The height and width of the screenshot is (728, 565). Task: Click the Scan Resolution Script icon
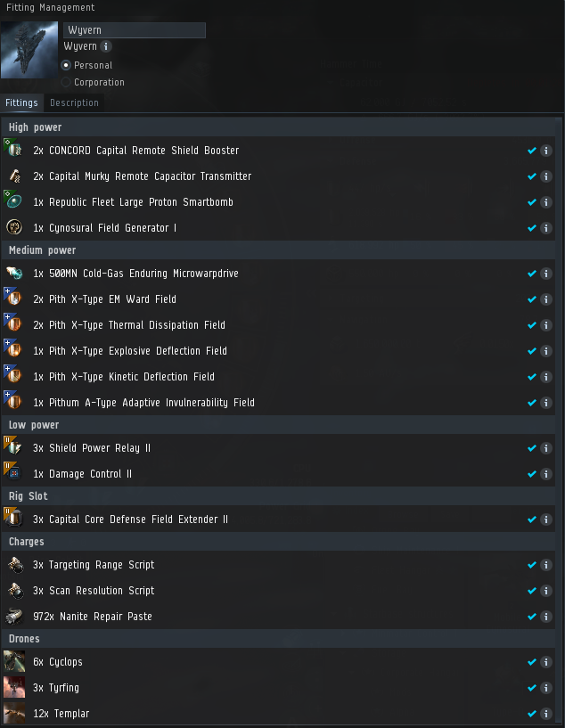coord(14,590)
